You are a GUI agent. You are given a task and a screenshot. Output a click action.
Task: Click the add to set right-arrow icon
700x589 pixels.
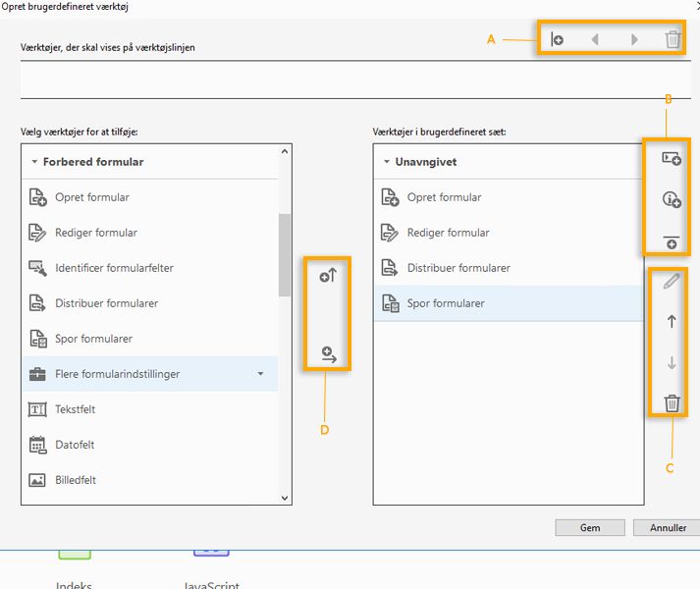coord(328,354)
